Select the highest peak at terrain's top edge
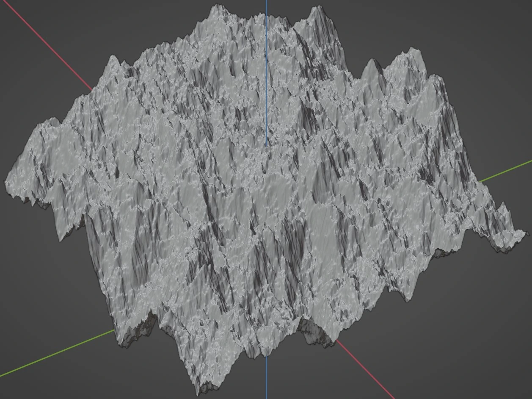This screenshot has width=532, height=399. click(218, 6)
